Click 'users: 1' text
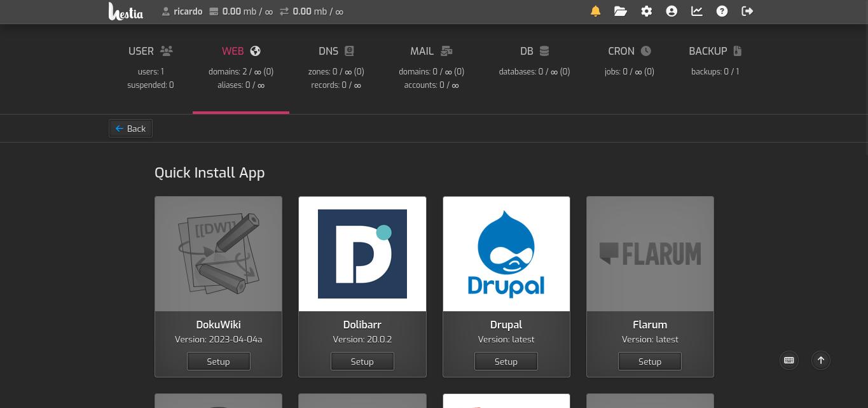This screenshot has height=408, width=868. click(151, 72)
